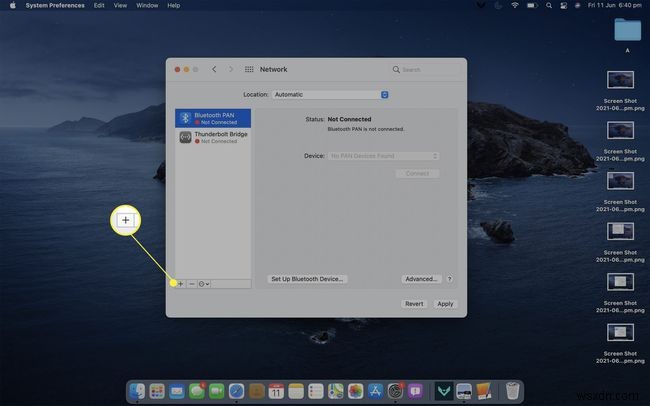Screen dimensions: 650x406
Task: Open the Location dropdown set to Automatic
Action: (x=331, y=95)
